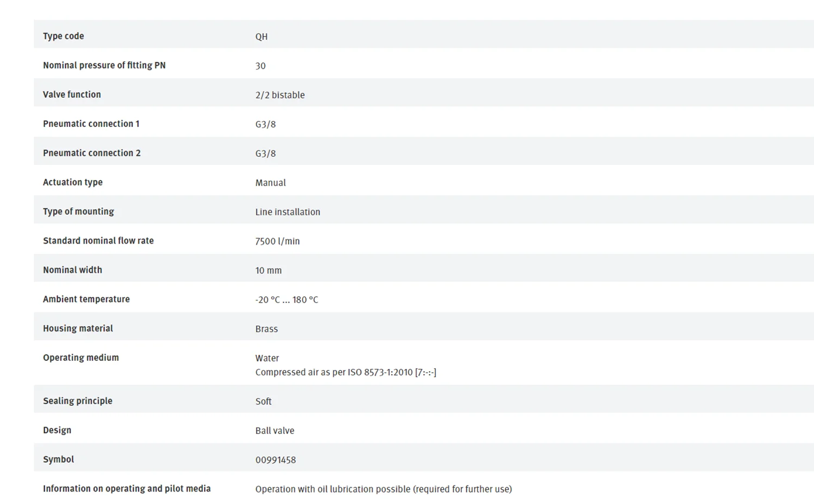
Task: Select the Water operating medium text
Action: click(267, 358)
